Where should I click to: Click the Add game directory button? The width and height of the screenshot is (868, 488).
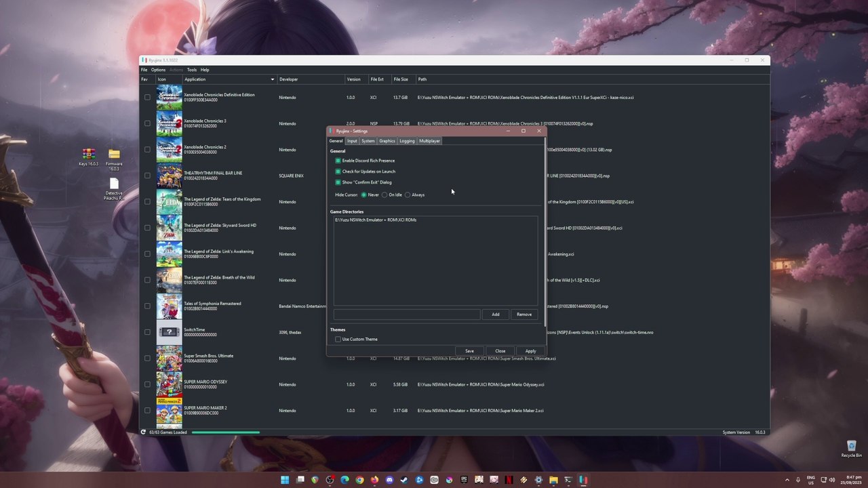point(495,314)
